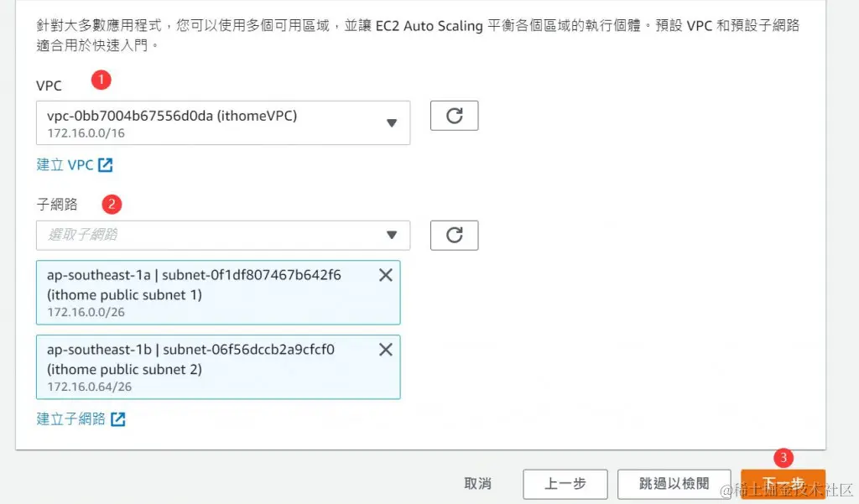Remove the ithome public subnet 1 selection
This screenshot has height=504, width=859.
[x=385, y=274]
